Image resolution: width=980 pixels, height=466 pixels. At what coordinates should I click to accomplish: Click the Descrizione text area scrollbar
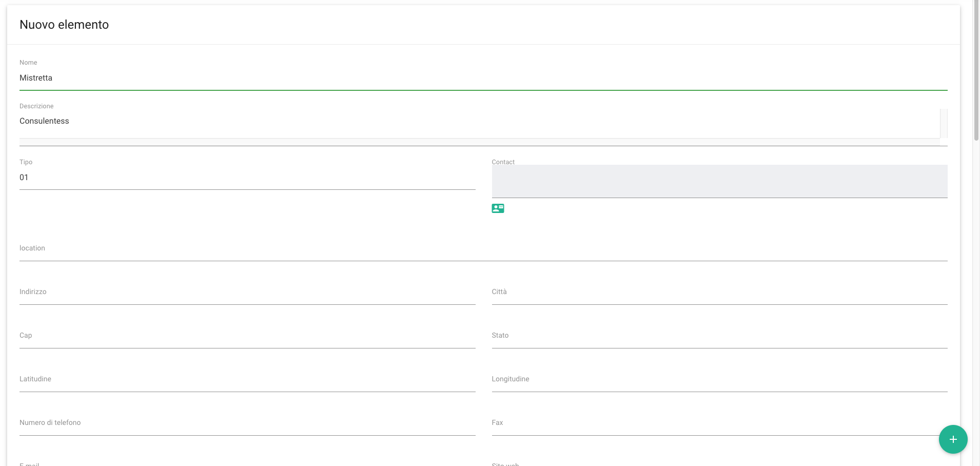tap(943, 123)
